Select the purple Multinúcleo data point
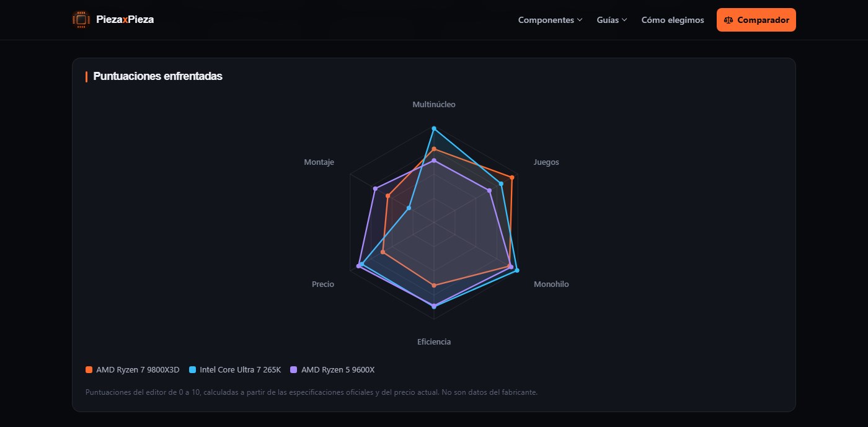Image resolution: width=868 pixels, height=427 pixels. click(x=434, y=161)
